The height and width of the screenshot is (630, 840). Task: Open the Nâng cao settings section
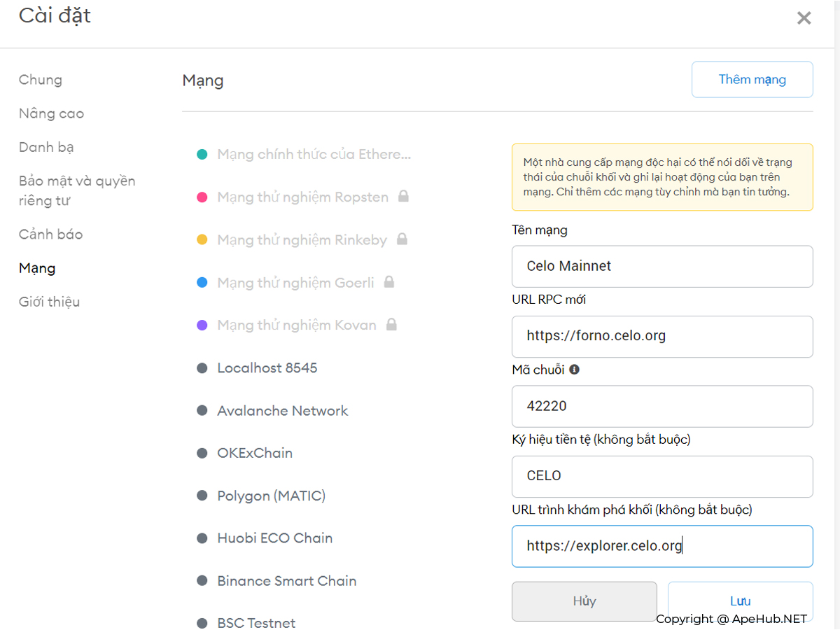[x=51, y=113]
